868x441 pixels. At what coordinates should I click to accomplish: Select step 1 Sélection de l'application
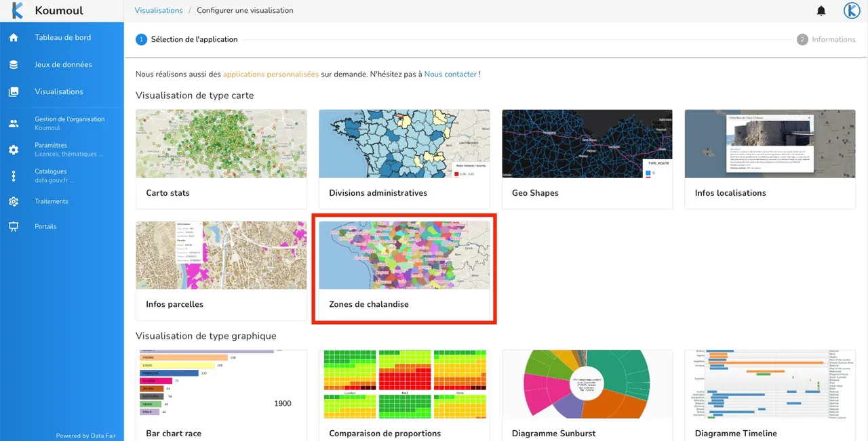point(187,39)
